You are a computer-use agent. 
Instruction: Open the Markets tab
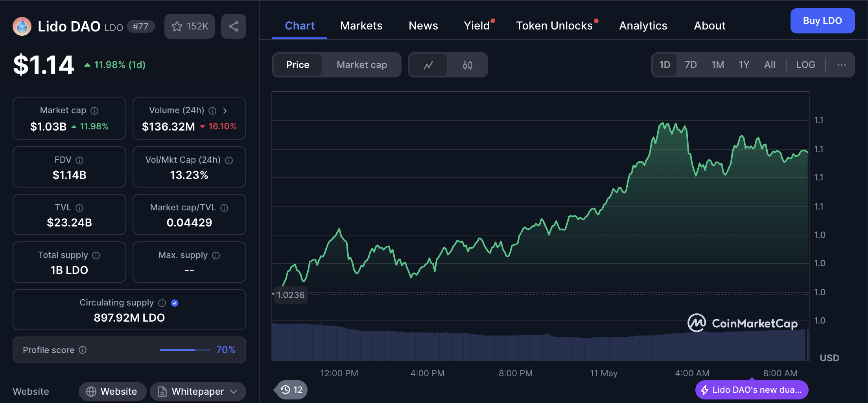click(361, 26)
